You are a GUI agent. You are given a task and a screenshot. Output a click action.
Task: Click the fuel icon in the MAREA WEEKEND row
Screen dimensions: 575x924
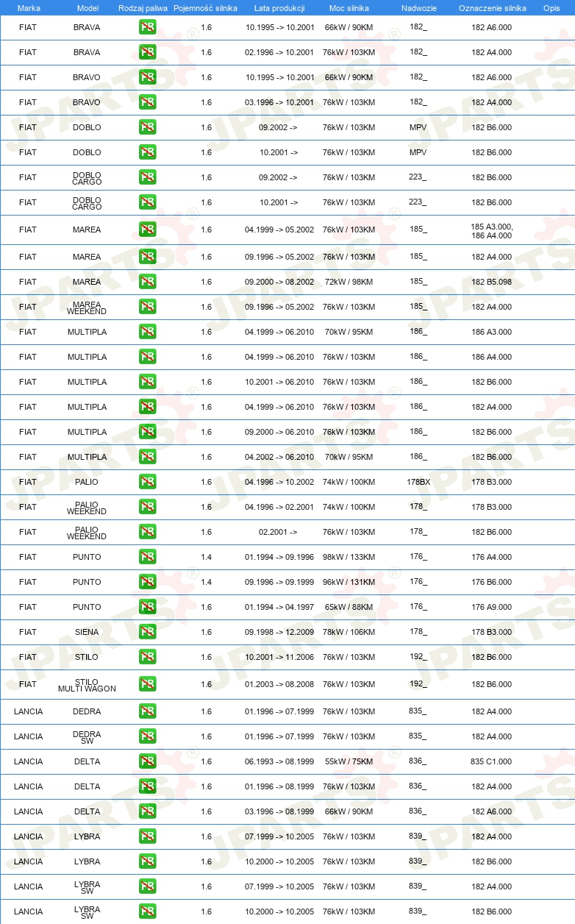[147, 307]
